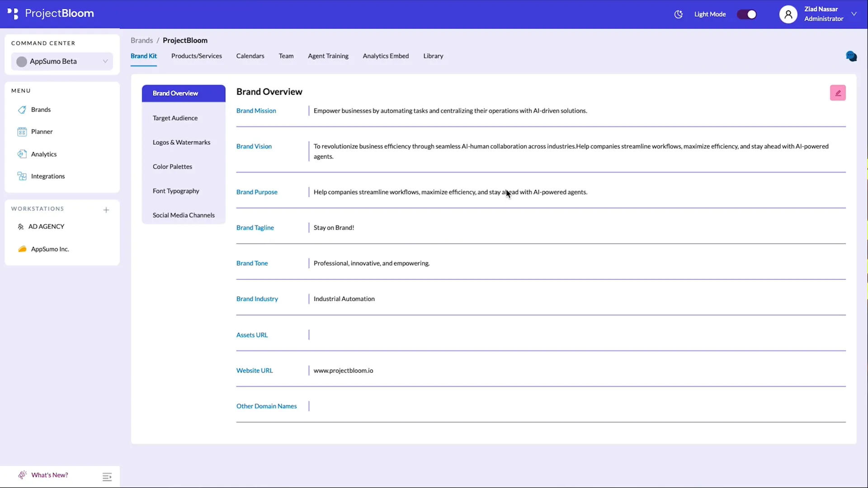Viewport: 868px width, 488px height.
Task: Go to Brands breadcrumb
Action: [142, 40]
